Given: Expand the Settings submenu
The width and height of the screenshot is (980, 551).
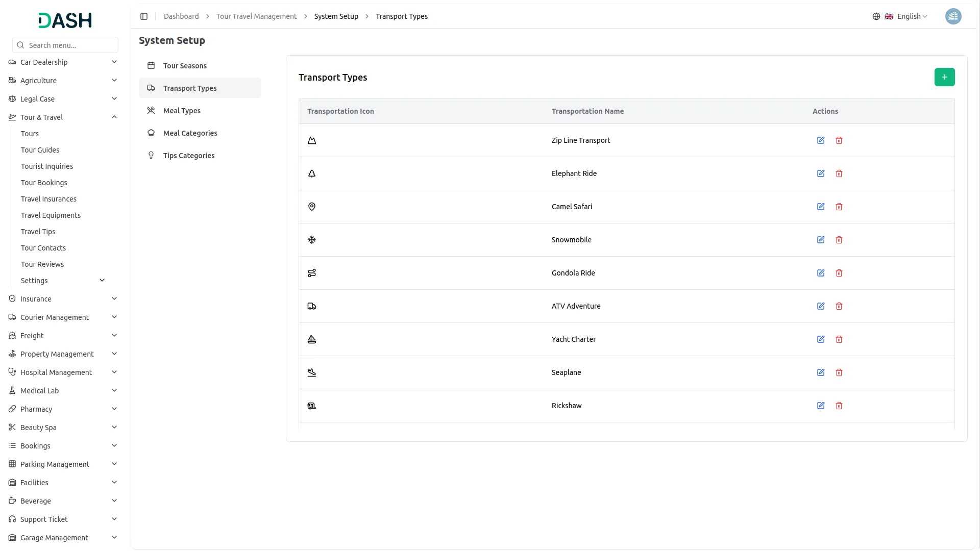Looking at the screenshot, I should click(x=102, y=281).
